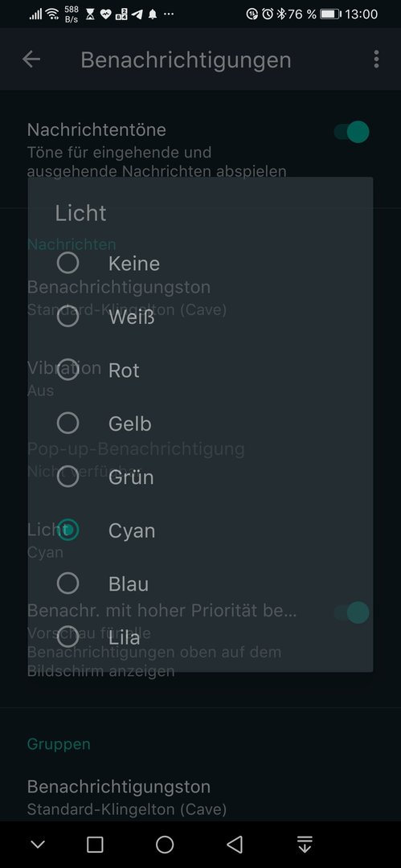Image resolution: width=401 pixels, height=868 pixels.
Task: Tap the Wi-Fi status bar icon
Action: [52, 14]
